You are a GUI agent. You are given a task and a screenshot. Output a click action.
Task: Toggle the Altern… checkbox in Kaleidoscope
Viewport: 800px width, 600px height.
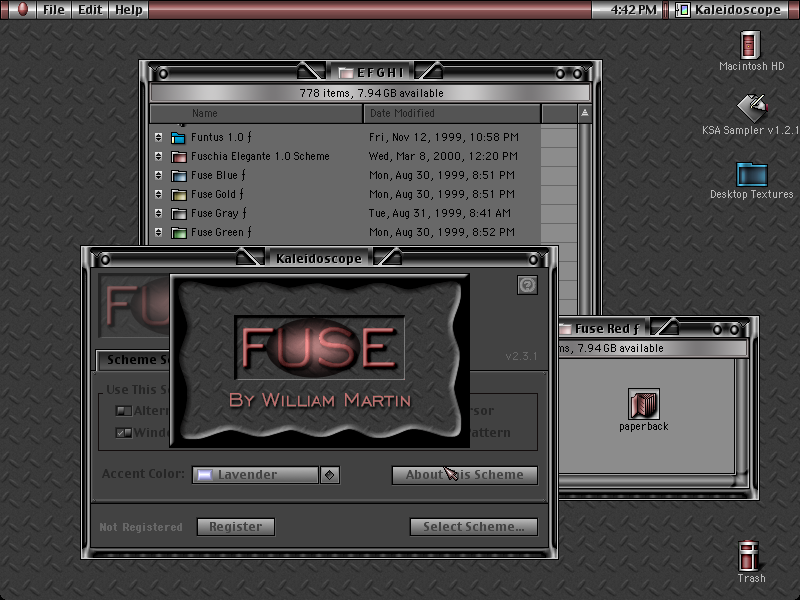point(124,410)
